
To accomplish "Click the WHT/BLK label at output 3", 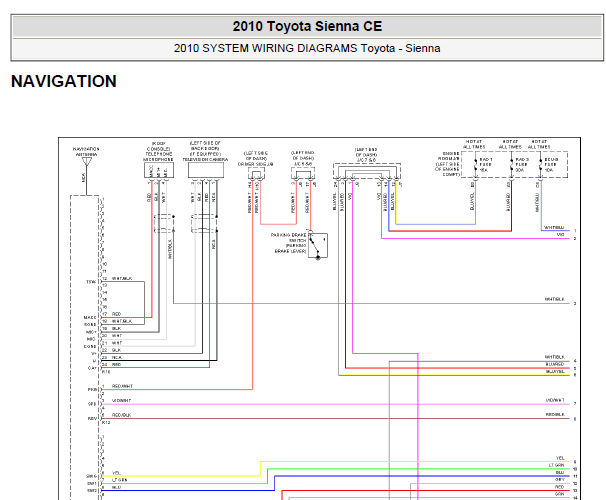I will [555, 299].
